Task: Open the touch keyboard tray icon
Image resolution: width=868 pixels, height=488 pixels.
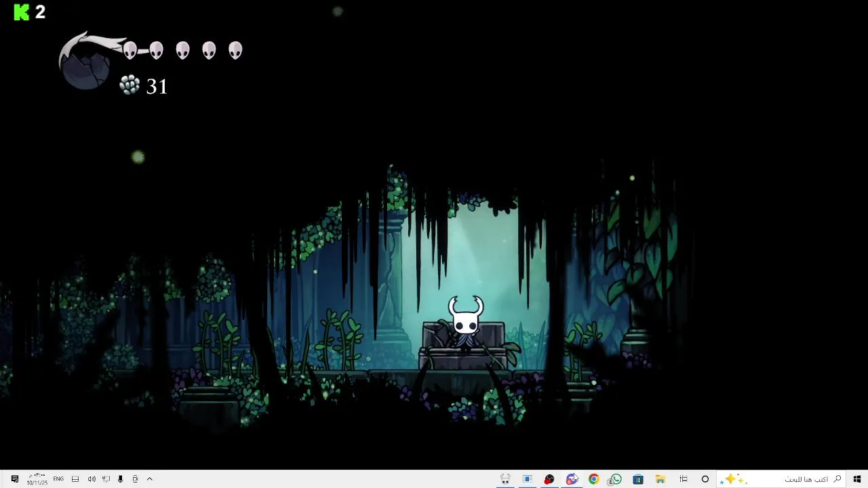Action: (x=75, y=479)
